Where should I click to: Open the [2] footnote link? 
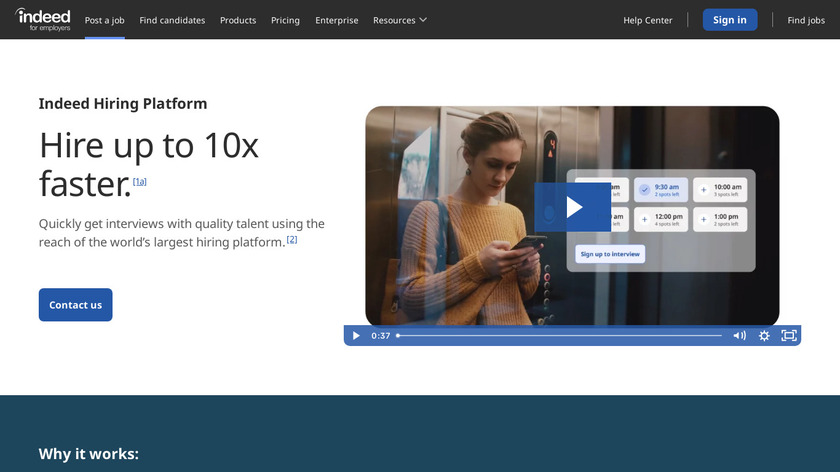point(291,239)
